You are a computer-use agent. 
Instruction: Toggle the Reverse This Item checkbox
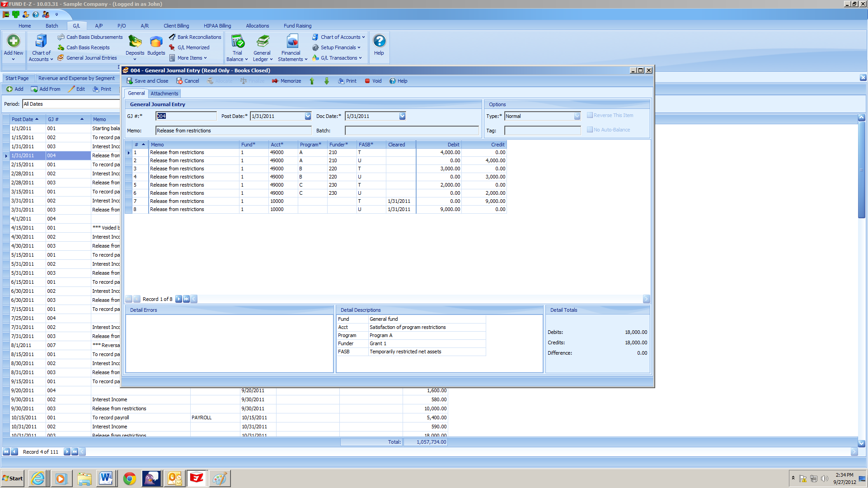[x=590, y=115]
